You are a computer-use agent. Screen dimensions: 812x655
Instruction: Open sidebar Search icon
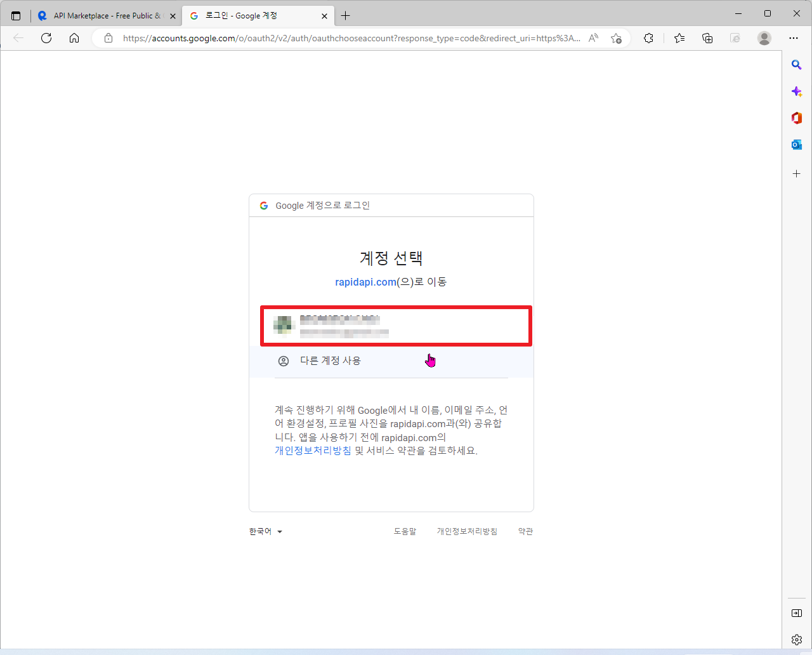pos(797,65)
